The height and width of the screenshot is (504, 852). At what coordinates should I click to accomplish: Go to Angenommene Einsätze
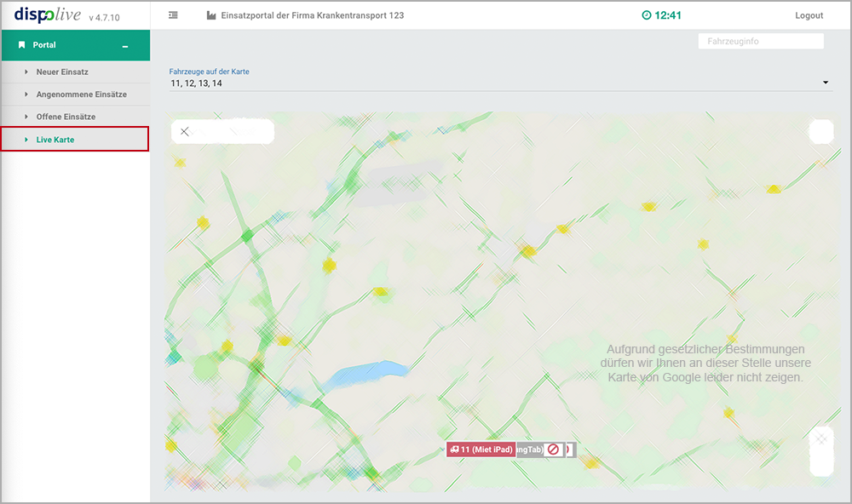coord(81,94)
